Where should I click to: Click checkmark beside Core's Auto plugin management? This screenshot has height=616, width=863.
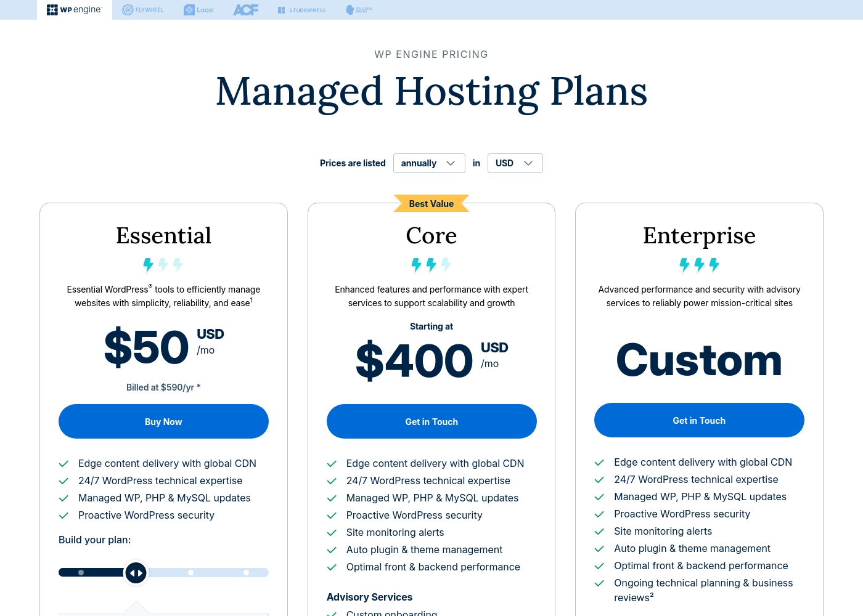[332, 550]
